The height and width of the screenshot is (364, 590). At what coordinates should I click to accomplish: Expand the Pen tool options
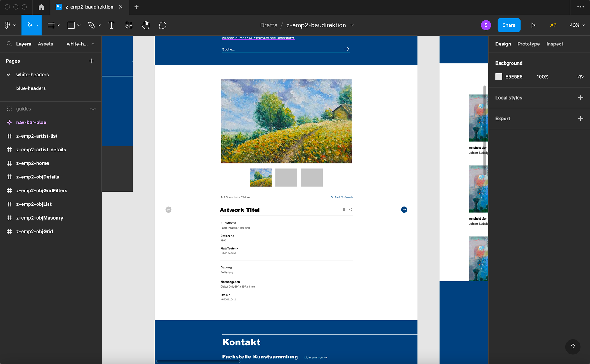[x=99, y=25]
